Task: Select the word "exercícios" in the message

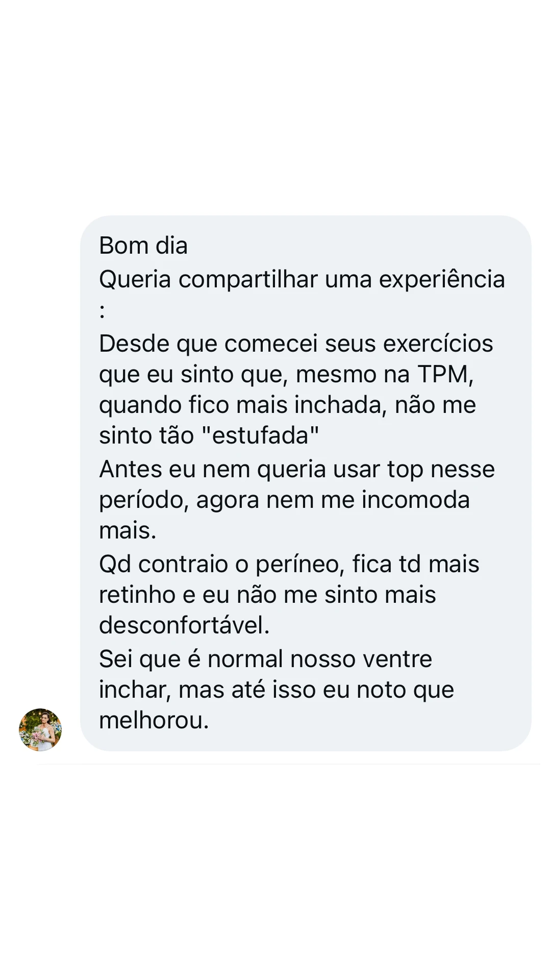Action: coord(438,344)
